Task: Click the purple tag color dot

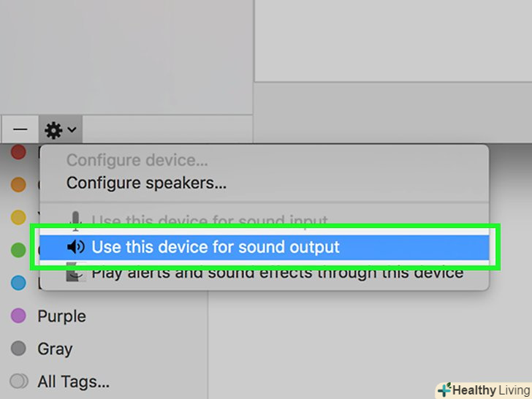Action: 19,316
